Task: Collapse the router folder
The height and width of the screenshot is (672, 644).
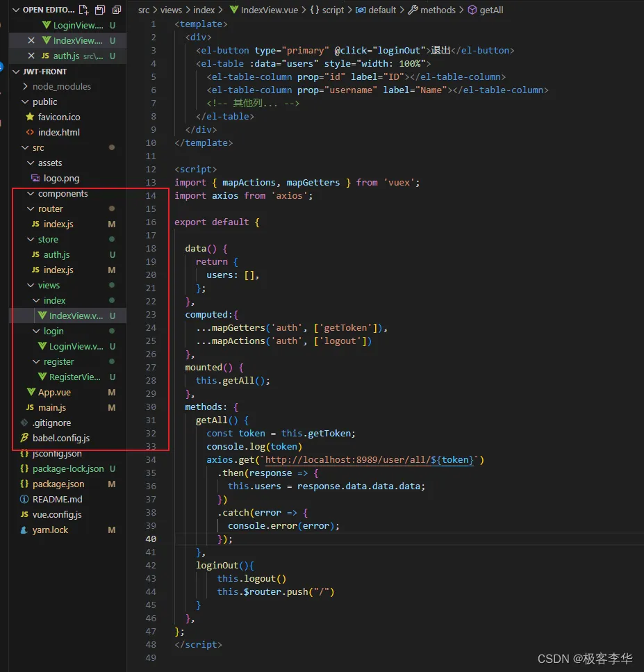Action: tap(31, 208)
